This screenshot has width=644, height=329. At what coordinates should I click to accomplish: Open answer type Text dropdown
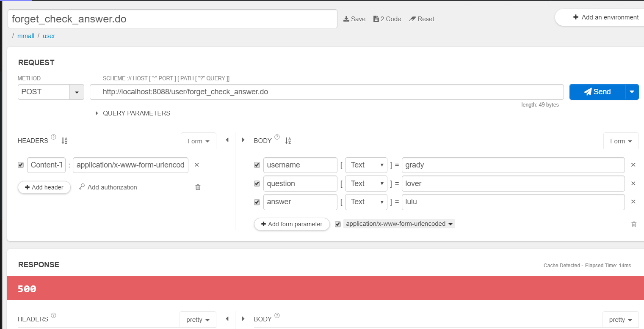(x=366, y=202)
